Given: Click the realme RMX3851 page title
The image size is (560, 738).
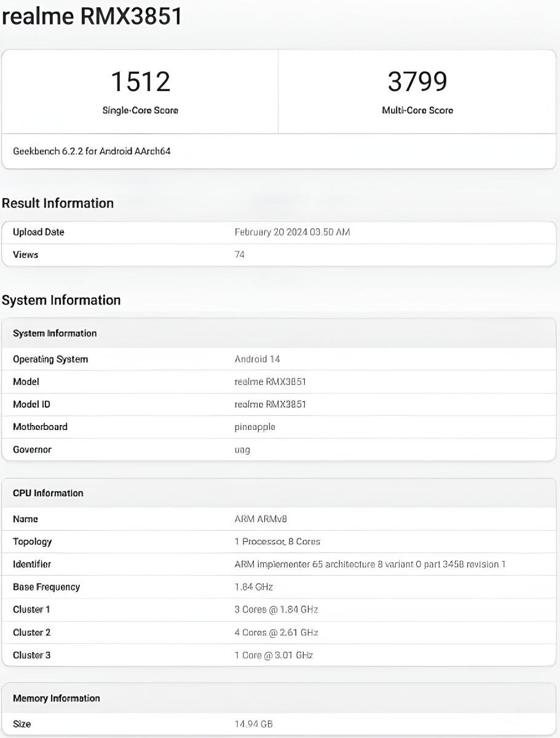Looking at the screenshot, I should 92,15.
